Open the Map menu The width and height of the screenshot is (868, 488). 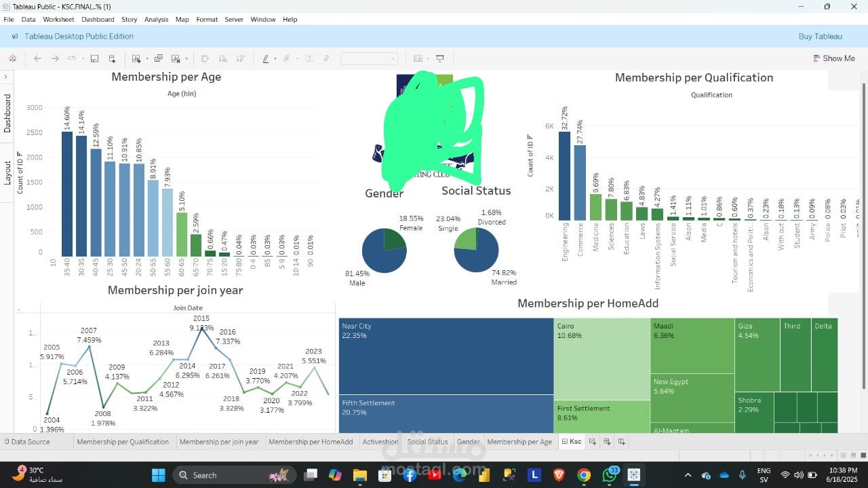click(182, 20)
